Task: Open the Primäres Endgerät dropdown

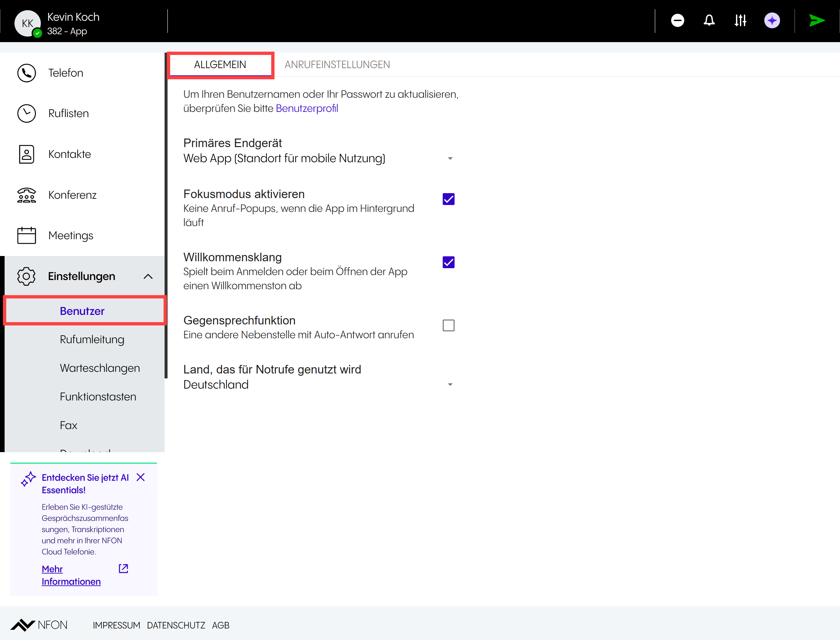Action: click(450, 159)
